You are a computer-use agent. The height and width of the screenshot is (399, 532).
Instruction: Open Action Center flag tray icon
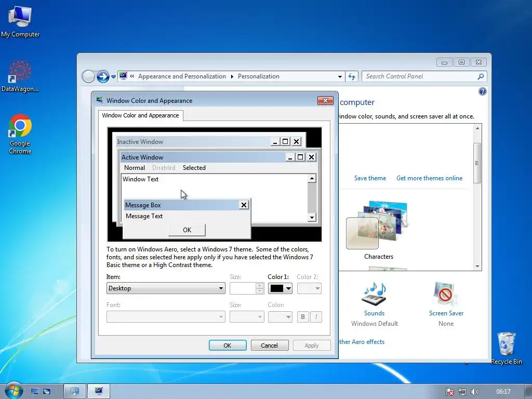click(450, 392)
